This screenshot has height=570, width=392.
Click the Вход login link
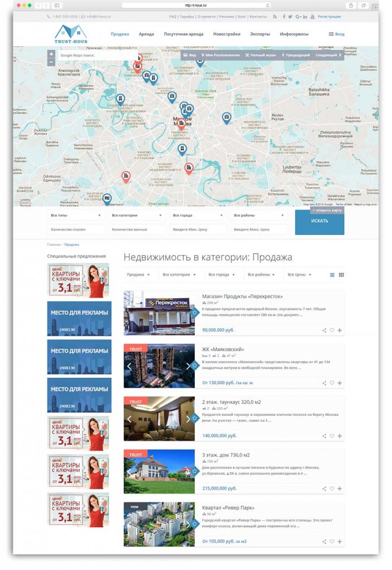click(x=337, y=34)
